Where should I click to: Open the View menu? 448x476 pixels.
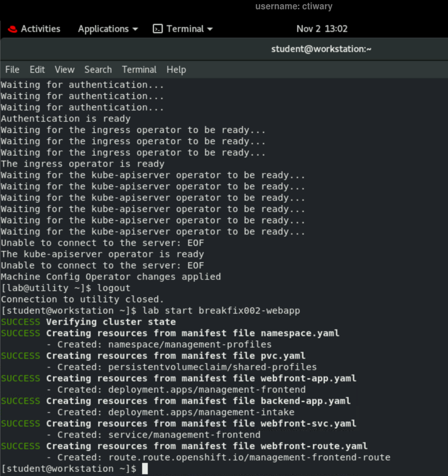pyautogui.click(x=64, y=70)
